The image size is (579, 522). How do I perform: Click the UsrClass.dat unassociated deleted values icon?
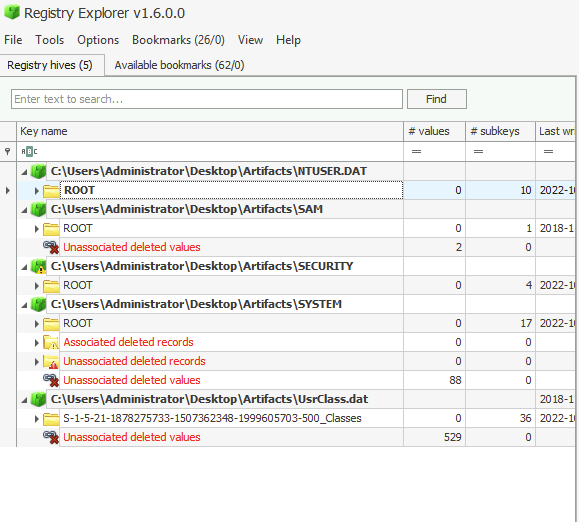51,437
